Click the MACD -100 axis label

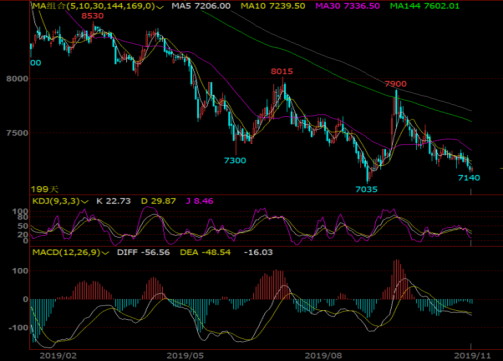[18, 328]
